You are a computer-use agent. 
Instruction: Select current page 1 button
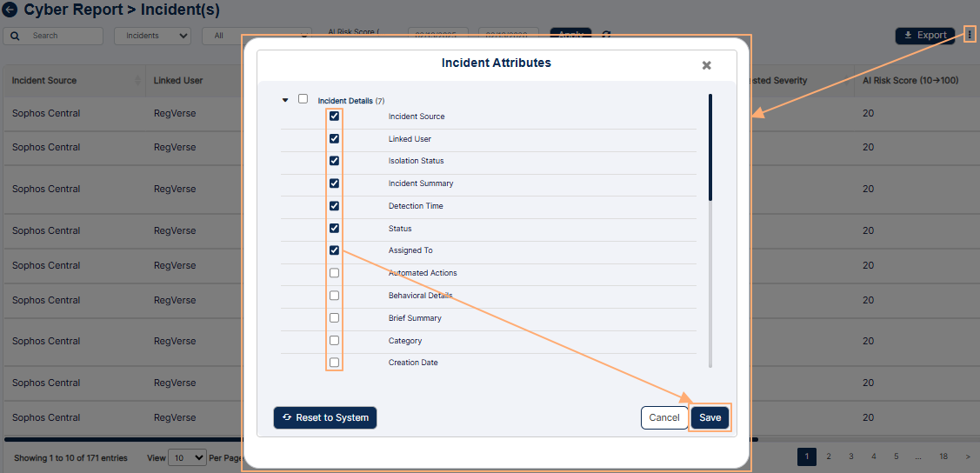click(807, 456)
